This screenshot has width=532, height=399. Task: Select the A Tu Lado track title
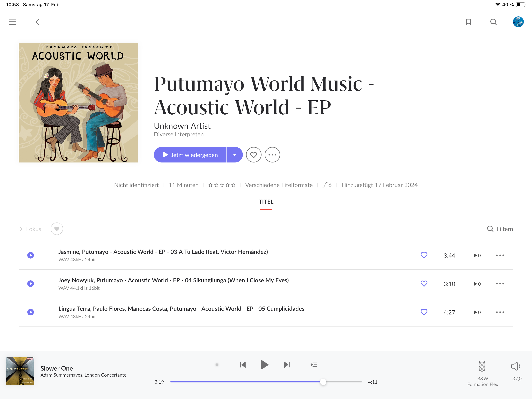(163, 252)
